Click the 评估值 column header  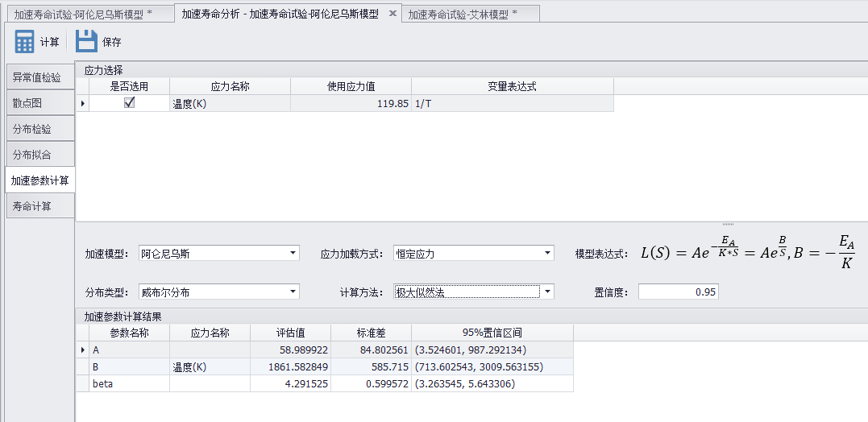291,333
